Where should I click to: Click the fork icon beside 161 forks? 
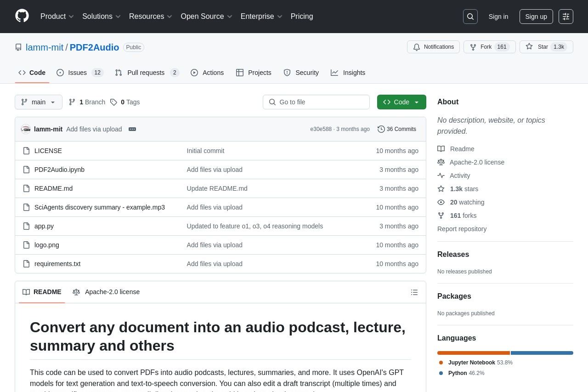441,216
